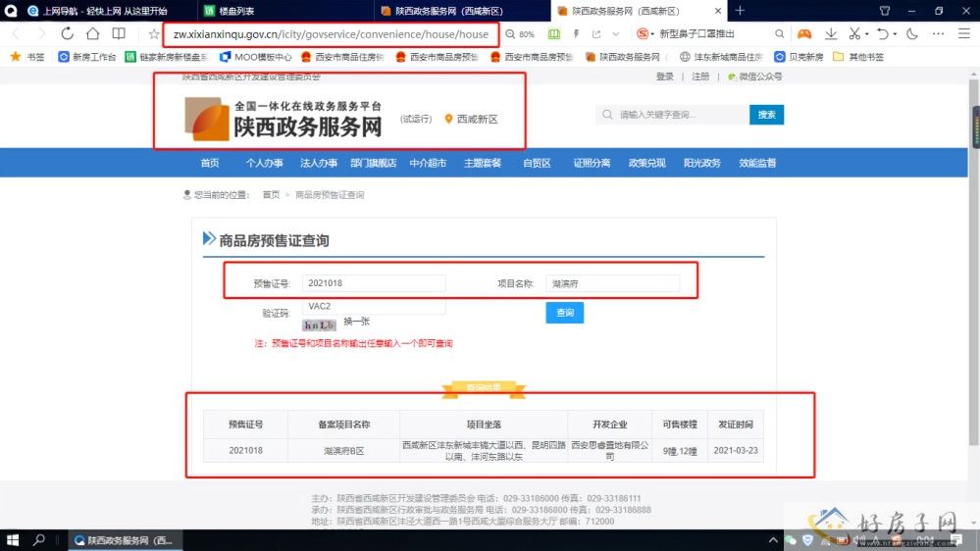The height and width of the screenshot is (551, 980).
Task: Switch to the 上网导航 tab
Action: point(105,11)
